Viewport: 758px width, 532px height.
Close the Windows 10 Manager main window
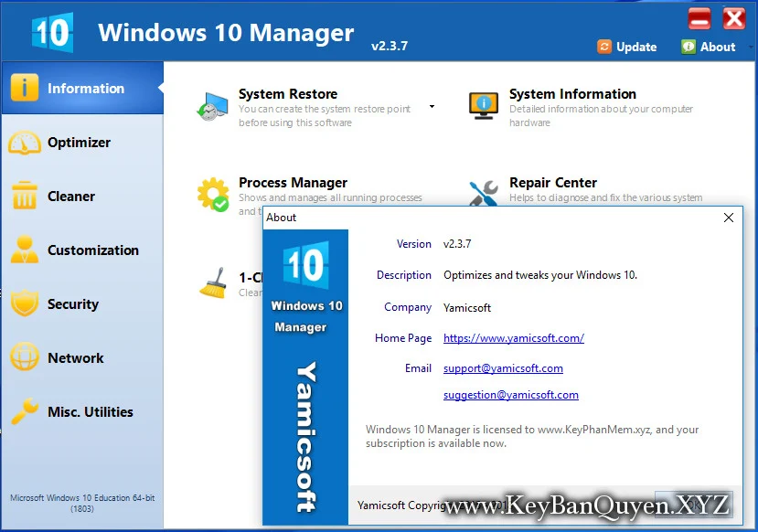pyautogui.click(x=734, y=19)
